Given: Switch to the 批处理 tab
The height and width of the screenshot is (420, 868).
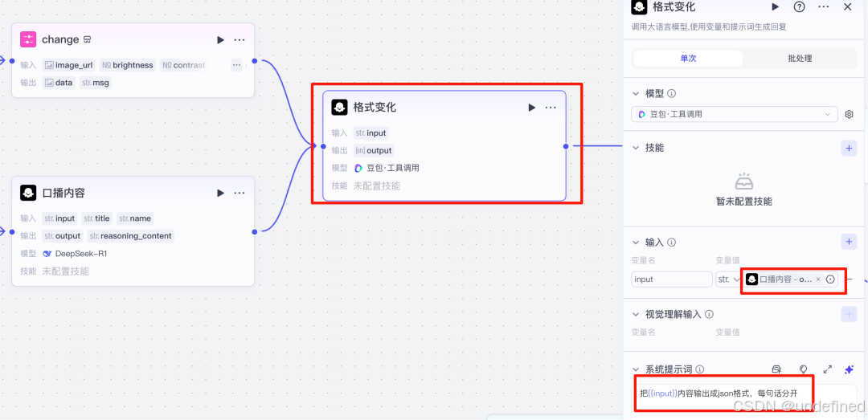Looking at the screenshot, I should pos(800,58).
